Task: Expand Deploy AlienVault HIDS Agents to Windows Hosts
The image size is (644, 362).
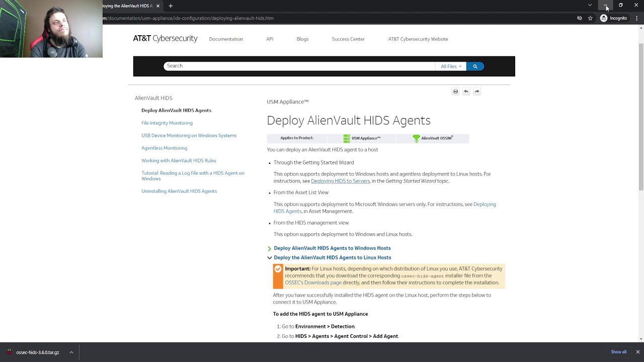Action: (x=332, y=248)
